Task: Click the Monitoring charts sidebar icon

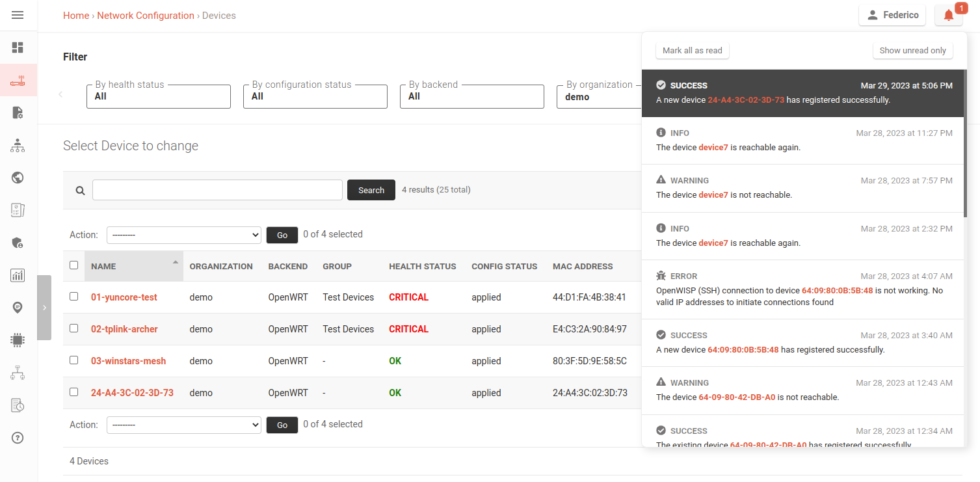Action: point(18,274)
